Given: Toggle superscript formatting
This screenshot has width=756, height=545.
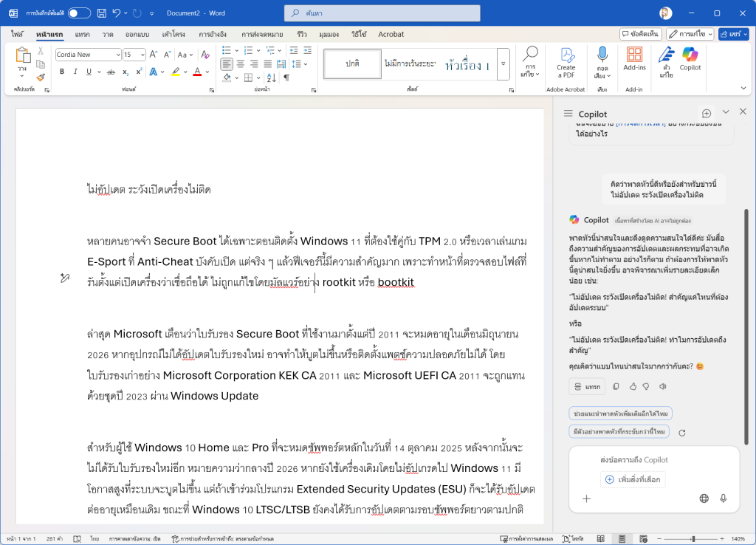Looking at the screenshot, I should (x=139, y=72).
